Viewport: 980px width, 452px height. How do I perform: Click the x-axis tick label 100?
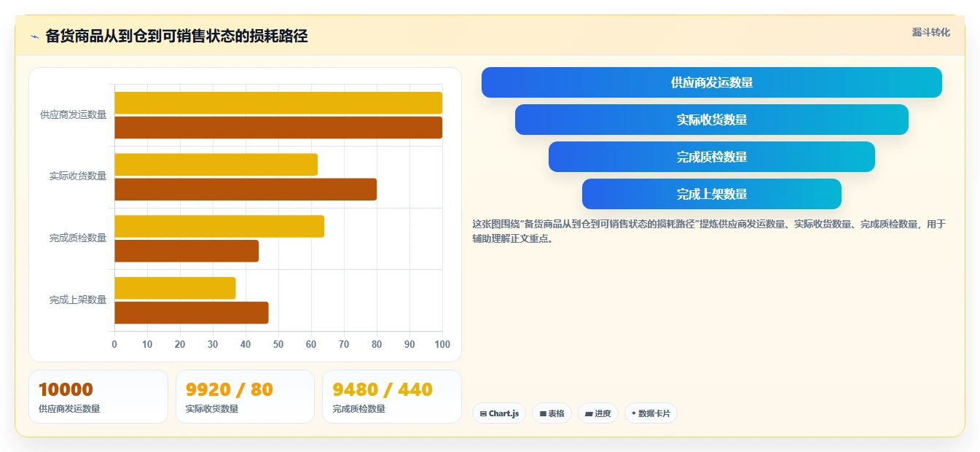coord(442,345)
